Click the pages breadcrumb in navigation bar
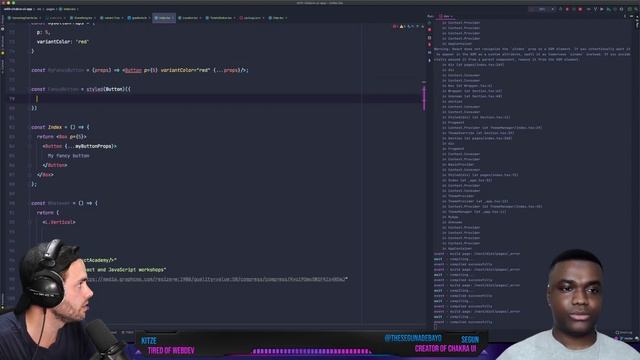This screenshot has height=360, width=640. coord(50,9)
